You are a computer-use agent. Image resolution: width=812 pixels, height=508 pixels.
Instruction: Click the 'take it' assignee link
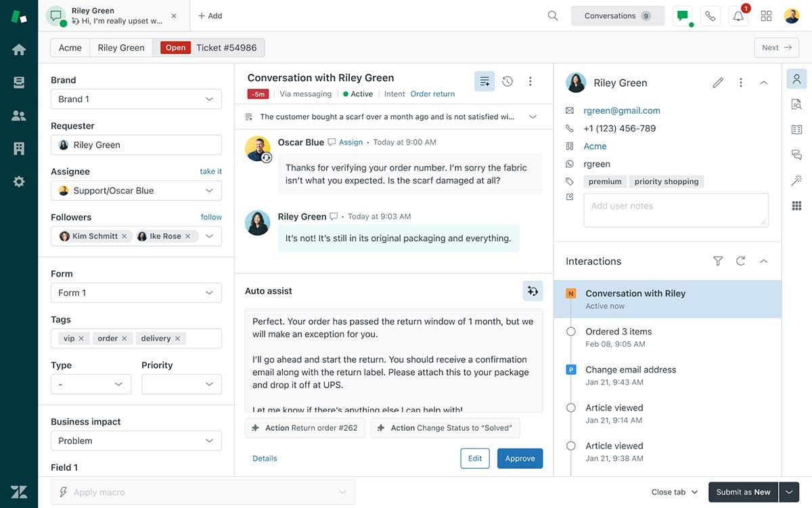(x=210, y=171)
